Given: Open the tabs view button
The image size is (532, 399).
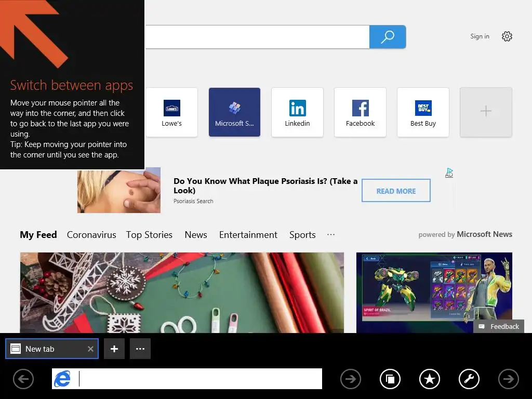Looking at the screenshot, I should (x=390, y=379).
